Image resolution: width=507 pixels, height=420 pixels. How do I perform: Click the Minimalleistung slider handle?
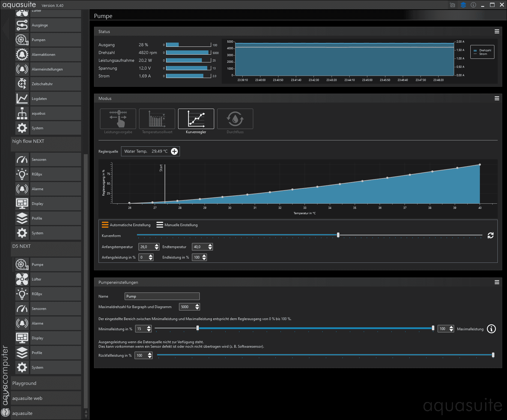[x=198, y=328]
